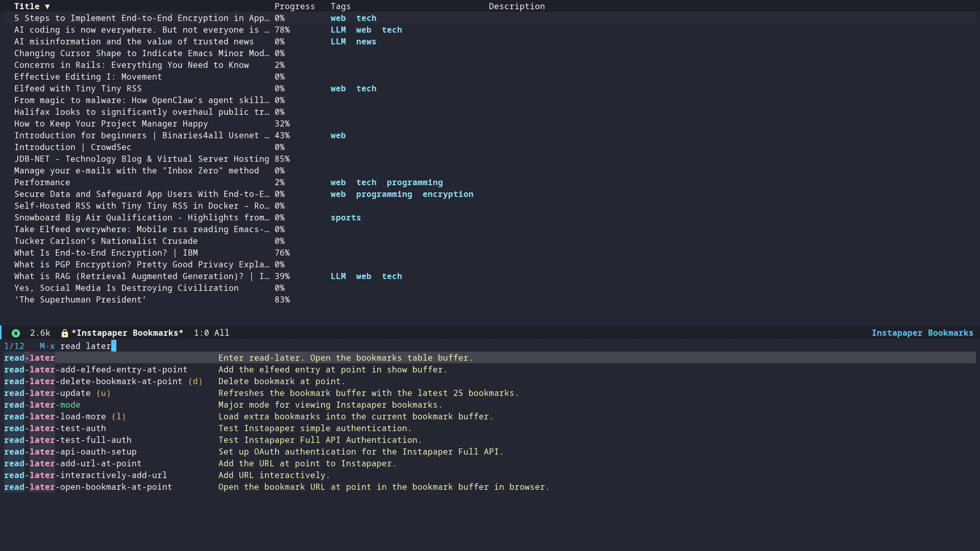Open 'Introduction for beginners | Binaries4all Usenet' bookmark

click(x=142, y=136)
